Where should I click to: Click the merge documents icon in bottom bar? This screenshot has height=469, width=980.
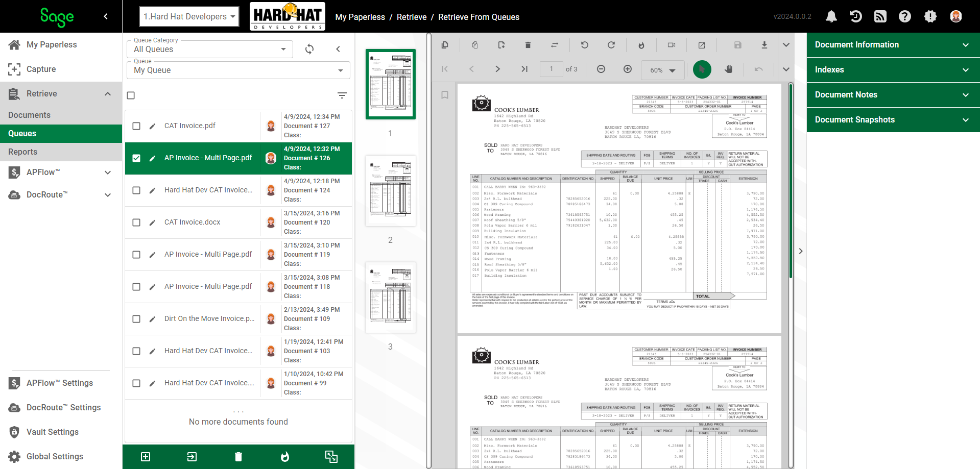(331, 457)
